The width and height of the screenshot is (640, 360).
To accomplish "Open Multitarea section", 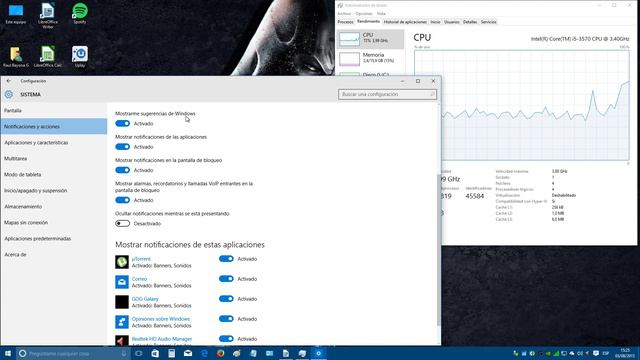I will click(x=54, y=158).
